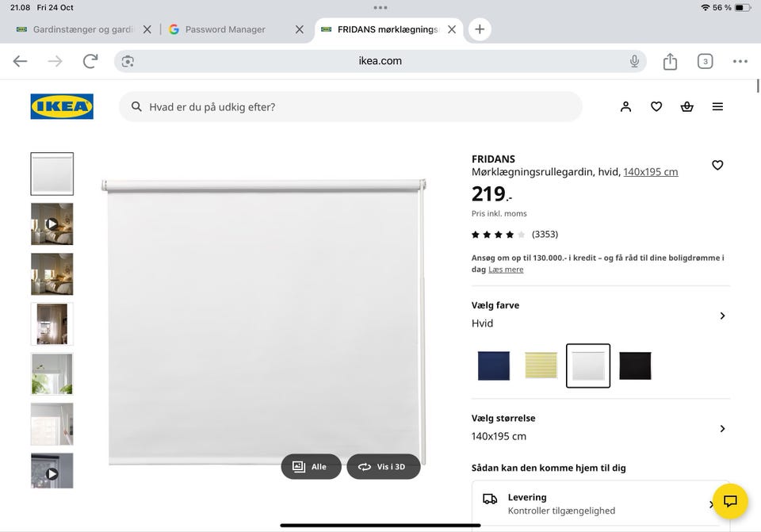Viewport: 761px width, 532px height.
Task: Expand the Vælg størrelse size options
Action: [x=721, y=429]
